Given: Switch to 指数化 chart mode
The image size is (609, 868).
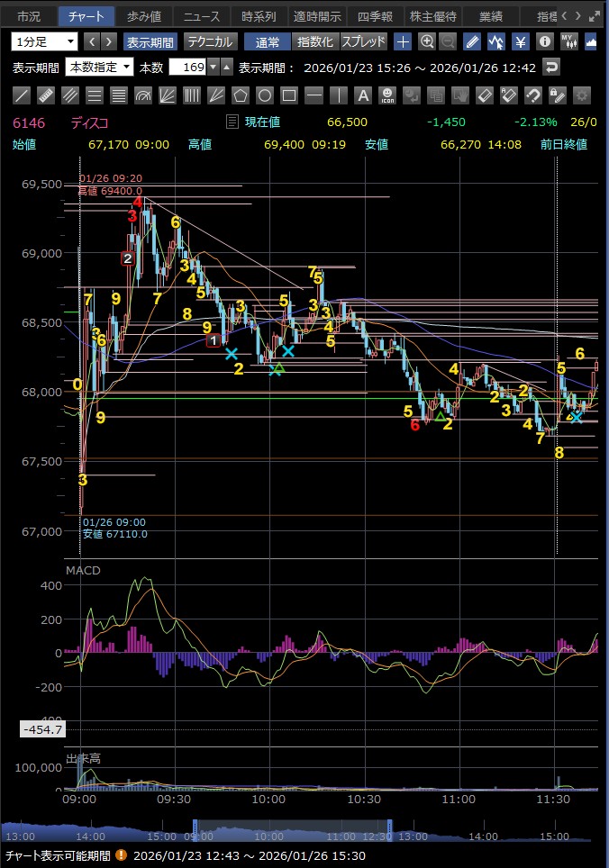Looking at the screenshot, I should (314, 41).
